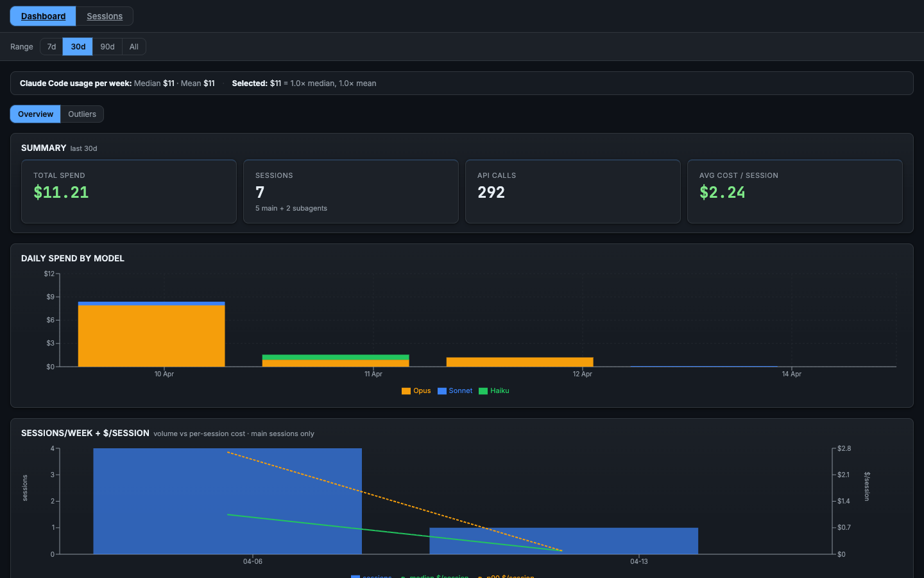Switch to the Sessions tab
The width and height of the screenshot is (924, 578).
(105, 16)
